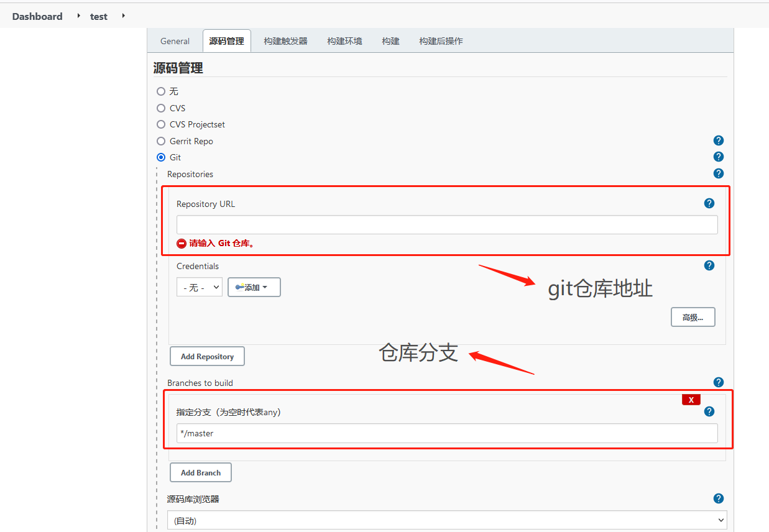Open 源码库浏览器 dropdown showing (自动)
Viewport: 769px width, 532px height.
(x=446, y=520)
